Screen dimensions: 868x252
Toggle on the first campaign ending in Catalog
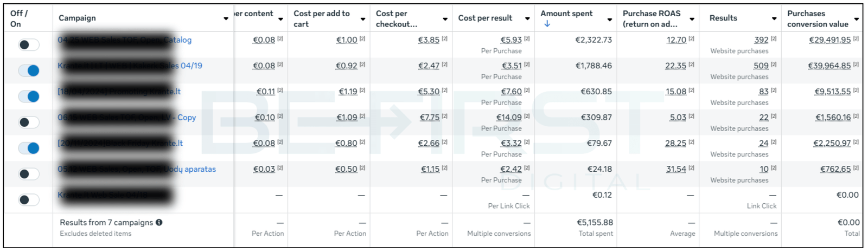29,44
